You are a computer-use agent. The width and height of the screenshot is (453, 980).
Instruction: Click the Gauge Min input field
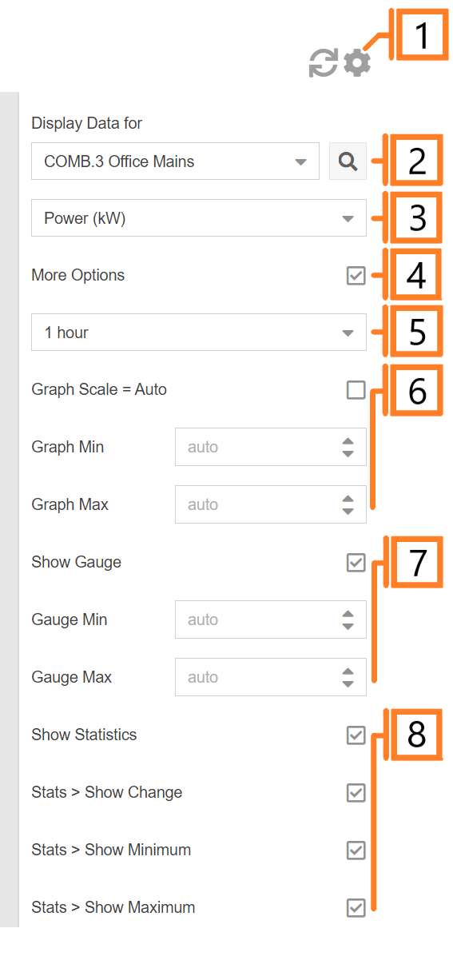(271, 619)
